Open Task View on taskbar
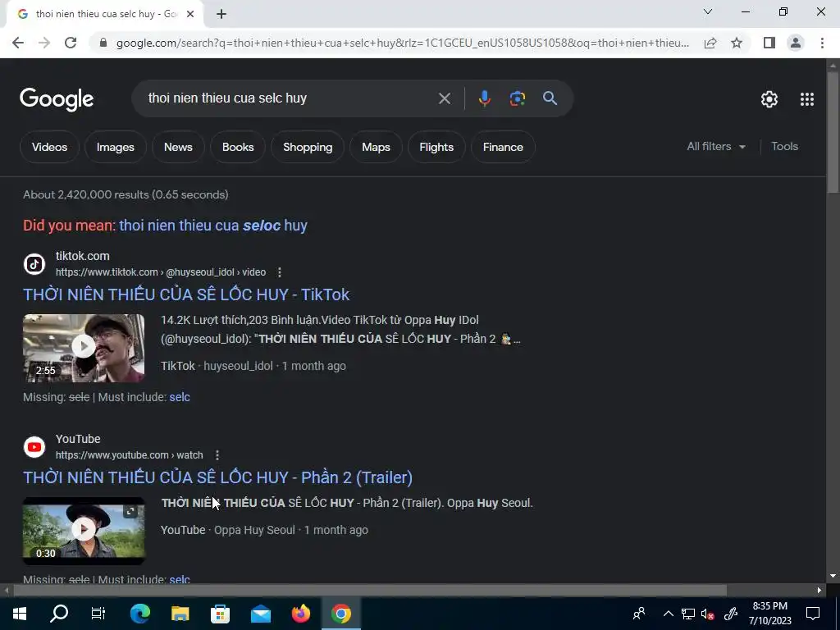Image resolution: width=840 pixels, height=630 pixels. coord(98,614)
